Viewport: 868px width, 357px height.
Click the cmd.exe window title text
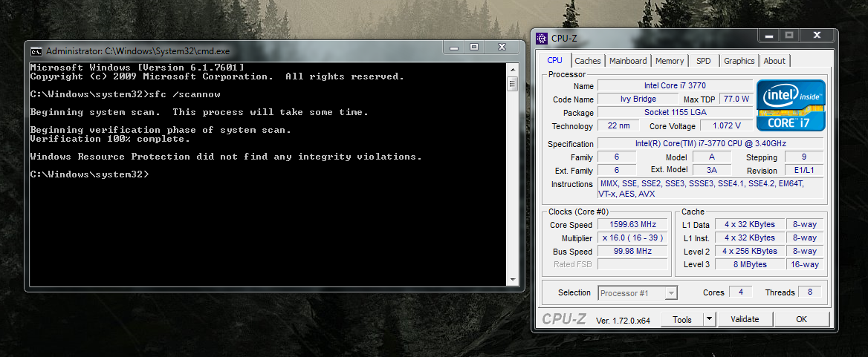137,51
